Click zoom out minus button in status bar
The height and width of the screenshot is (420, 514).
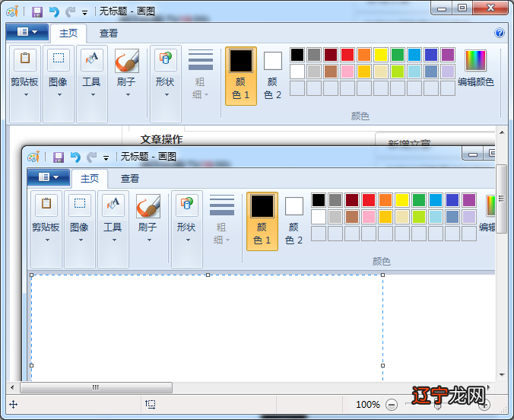(x=392, y=405)
